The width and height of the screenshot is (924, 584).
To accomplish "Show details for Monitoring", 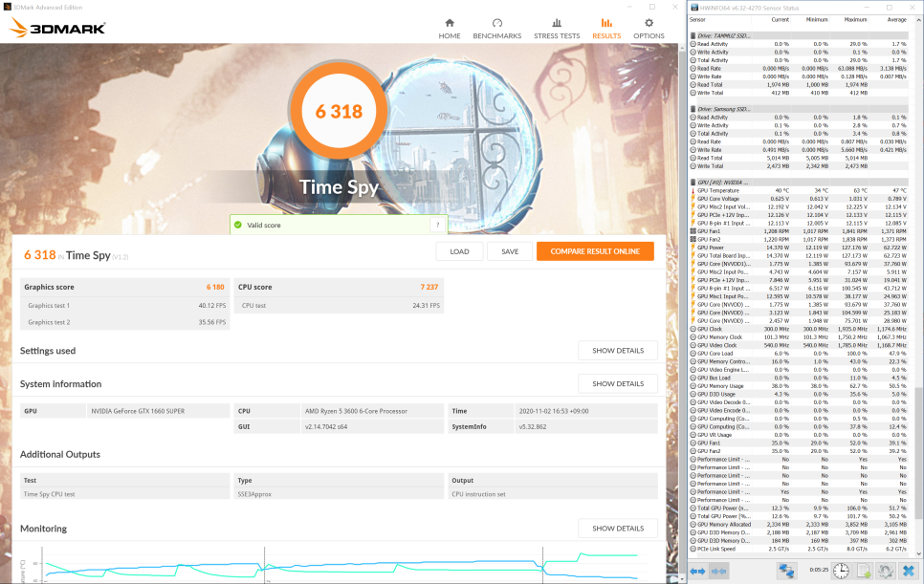I will (618, 528).
